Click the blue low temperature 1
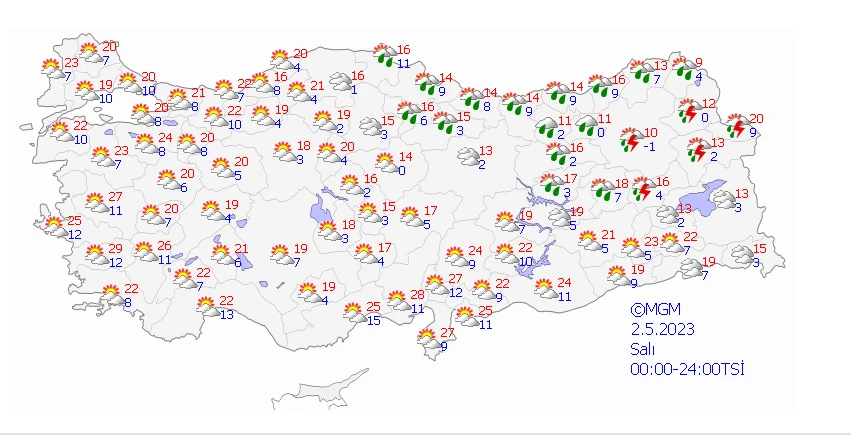This screenshot has width=851, height=435. coord(354,90)
